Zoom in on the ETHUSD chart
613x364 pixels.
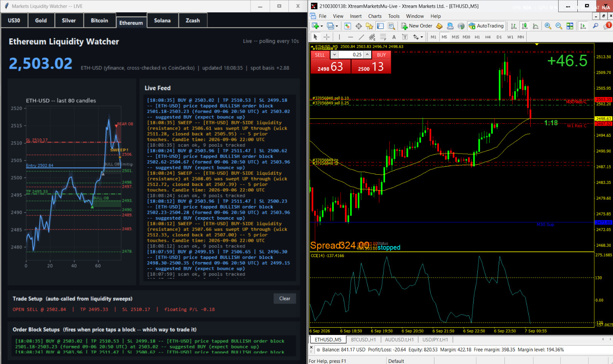click(x=548, y=26)
